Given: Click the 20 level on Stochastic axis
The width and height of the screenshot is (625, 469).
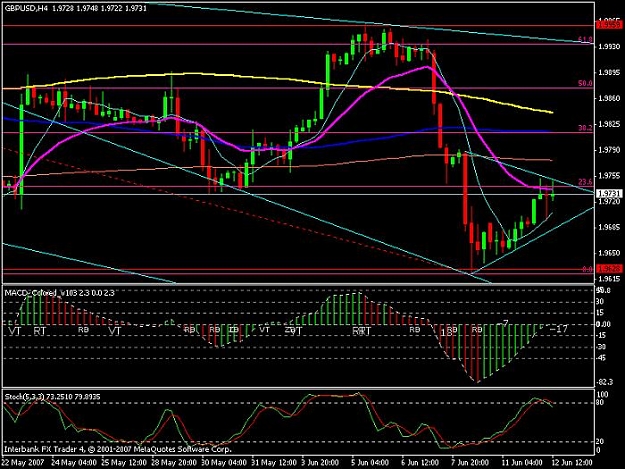Looking at the screenshot, I should click(x=602, y=442).
